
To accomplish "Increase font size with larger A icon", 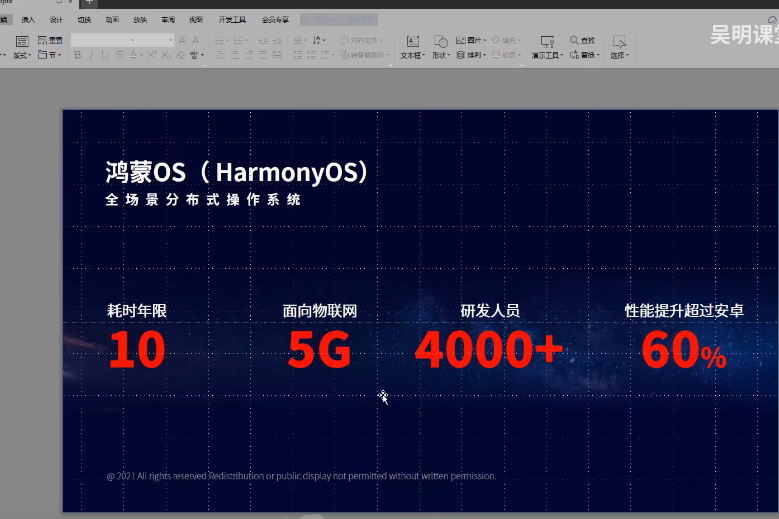I will pos(182,40).
